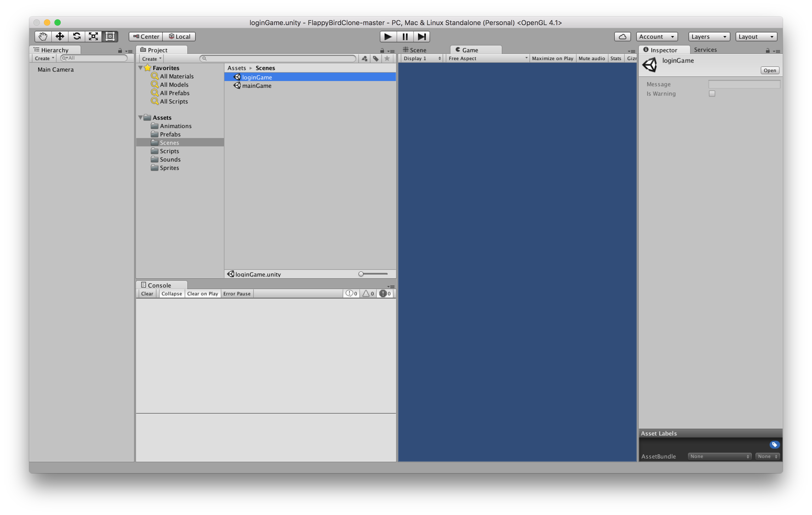Click the Open button for loginGame
Viewport: 812px width, 515px height.
[x=769, y=70]
